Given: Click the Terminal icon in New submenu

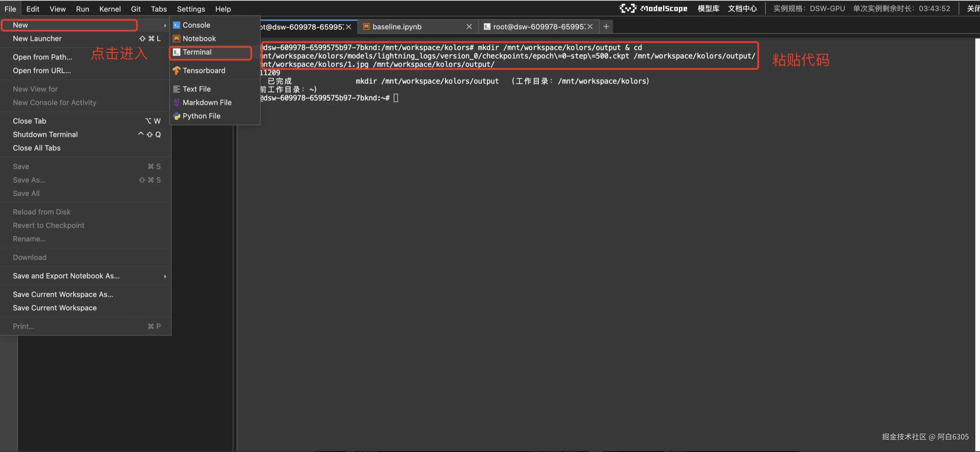Looking at the screenshot, I should pos(176,52).
